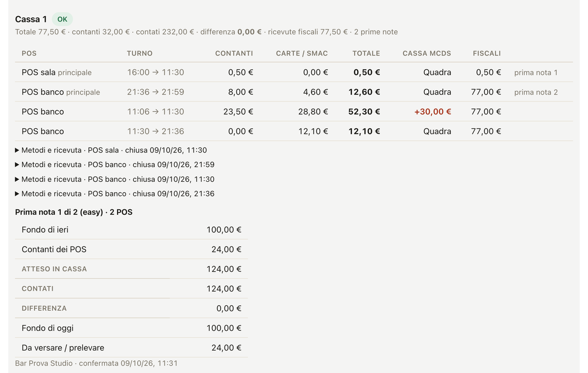Screen dimensions: 588x373
Task: Select the POS banco 11:30 → 21:36 row
Action: (294, 131)
